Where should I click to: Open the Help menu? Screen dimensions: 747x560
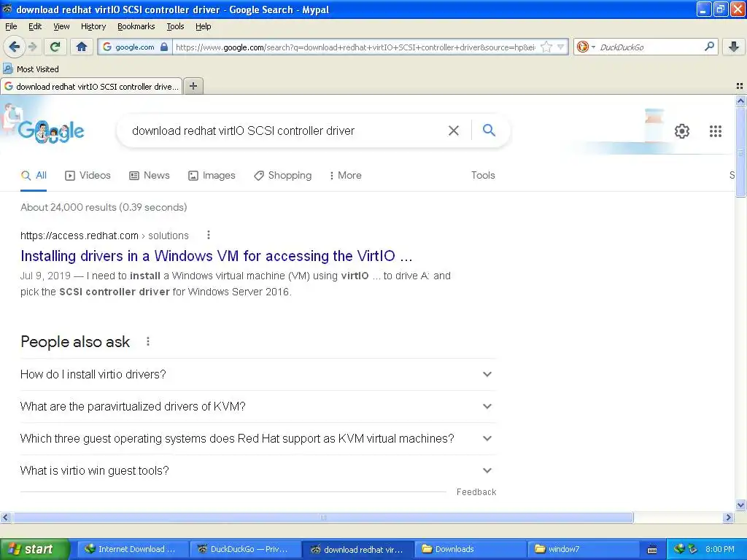[x=203, y=26]
